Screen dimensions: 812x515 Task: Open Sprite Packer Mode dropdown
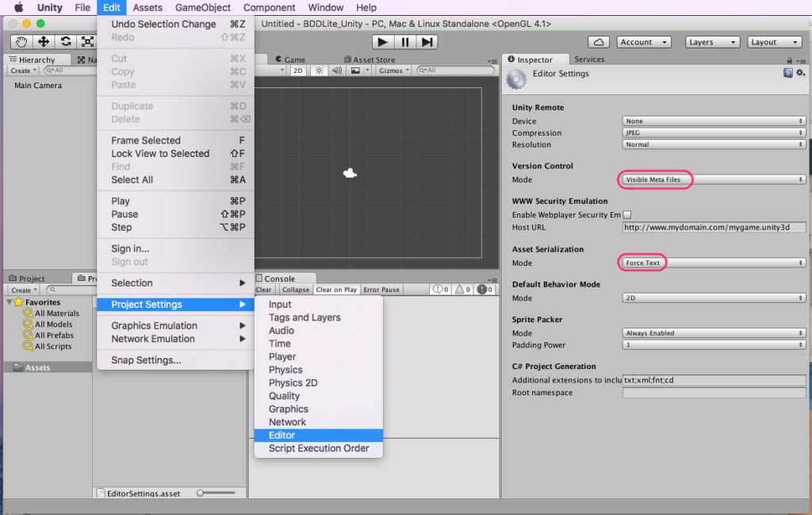[x=714, y=333]
